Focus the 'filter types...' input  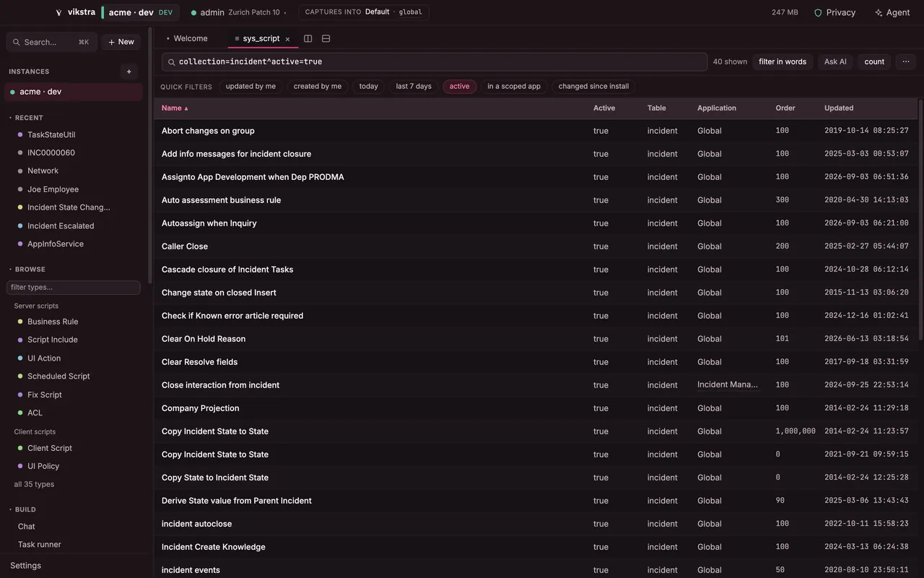point(74,288)
